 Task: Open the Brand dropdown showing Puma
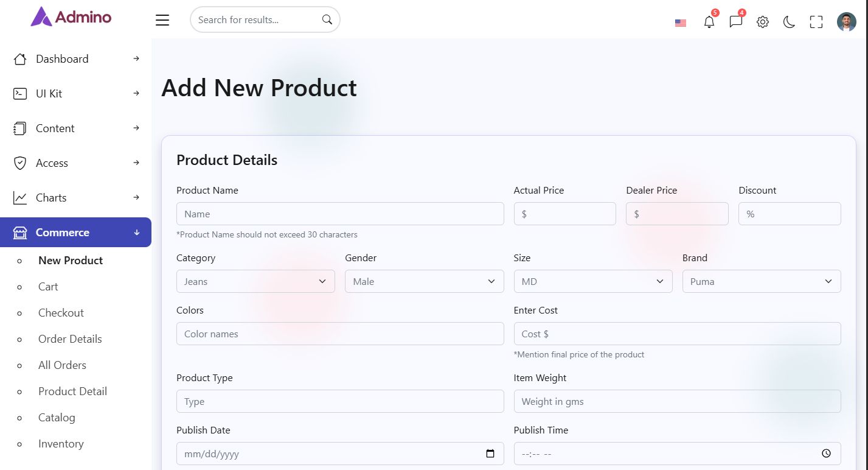click(x=761, y=281)
